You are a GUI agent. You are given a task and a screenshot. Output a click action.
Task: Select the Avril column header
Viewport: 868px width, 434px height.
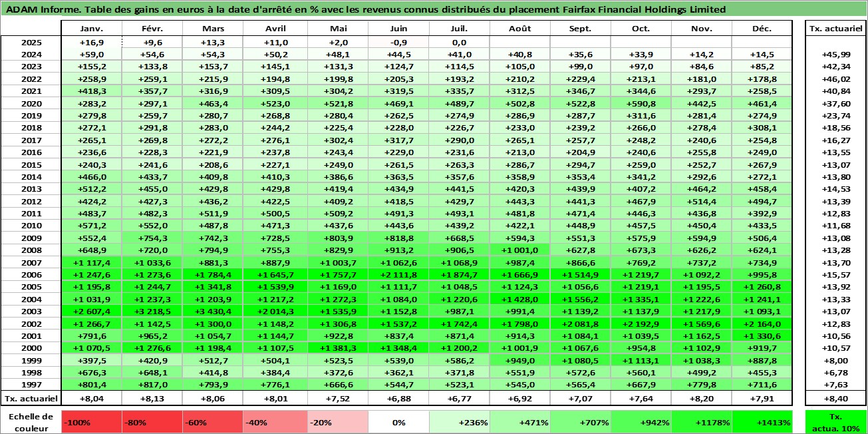coord(274,29)
